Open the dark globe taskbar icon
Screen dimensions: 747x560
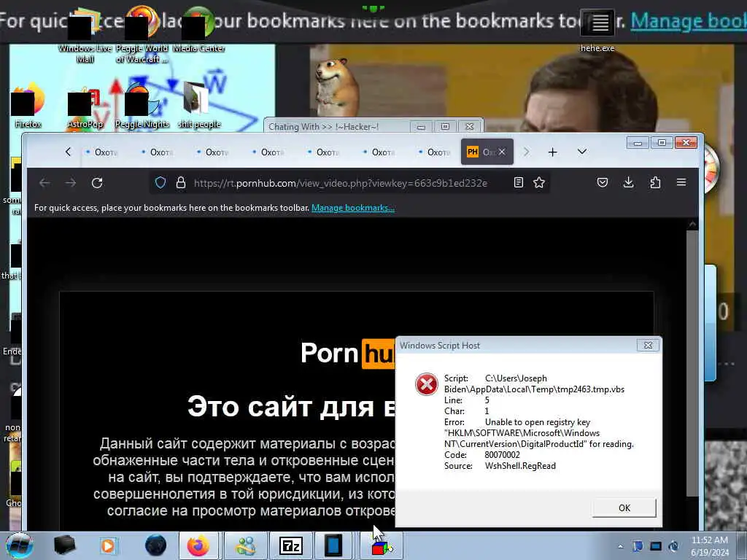[x=156, y=545]
